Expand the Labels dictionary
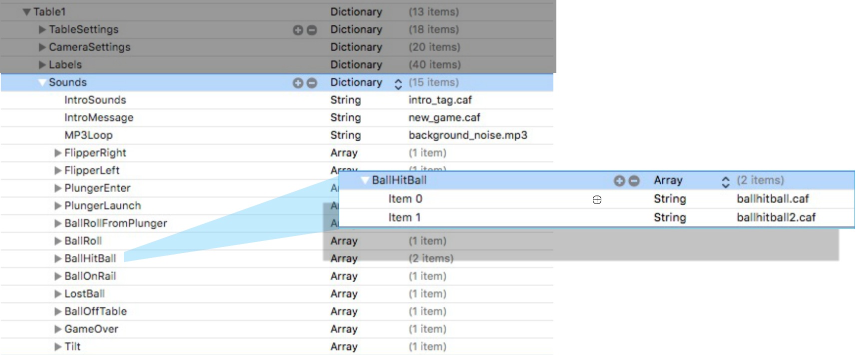Viewport: 868px width, 355px height. 42,65
